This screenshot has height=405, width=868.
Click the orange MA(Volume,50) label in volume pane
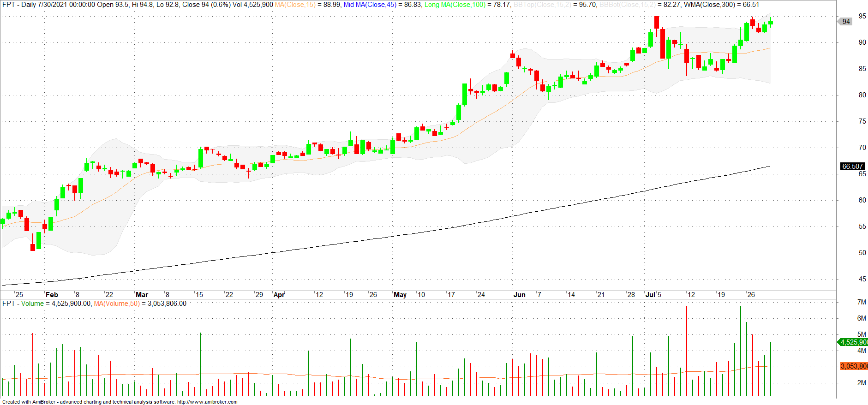[x=116, y=304]
